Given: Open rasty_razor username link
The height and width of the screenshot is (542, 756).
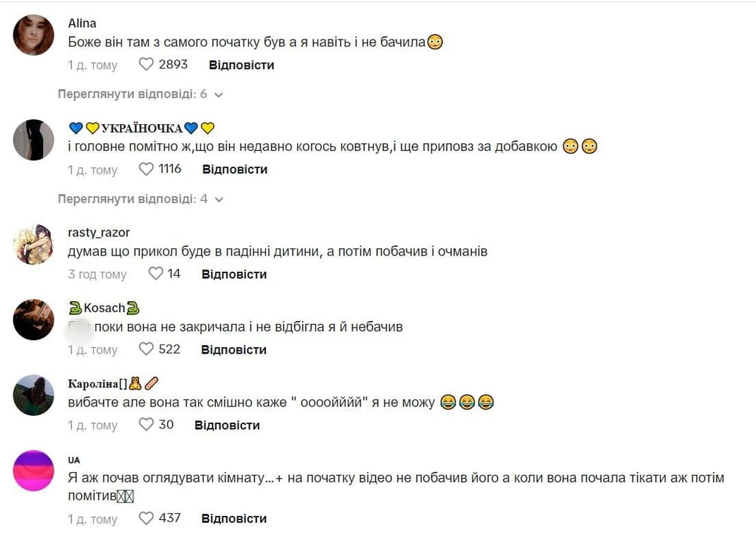Looking at the screenshot, I should pos(99,233).
